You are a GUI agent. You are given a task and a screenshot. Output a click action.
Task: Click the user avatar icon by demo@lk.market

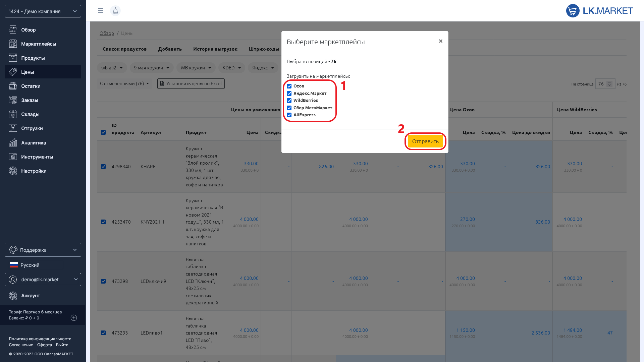point(13,280)
